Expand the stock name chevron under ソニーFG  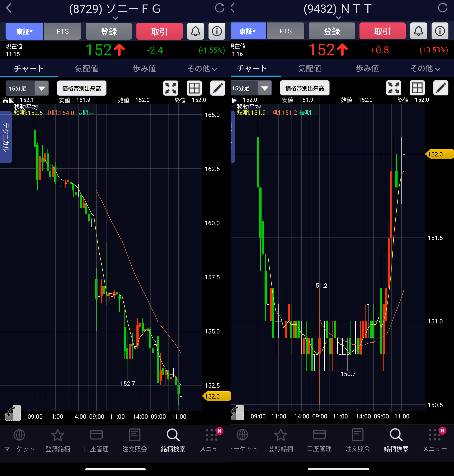coord(115,18)
